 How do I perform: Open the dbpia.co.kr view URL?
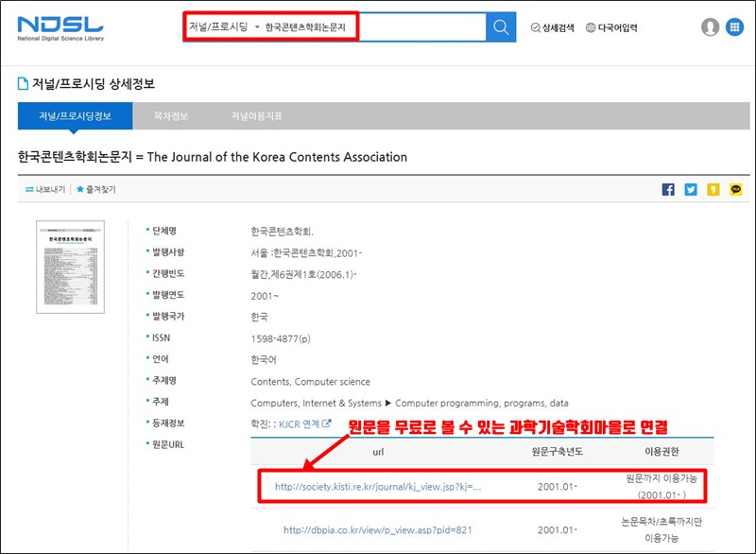click(378, 529)
